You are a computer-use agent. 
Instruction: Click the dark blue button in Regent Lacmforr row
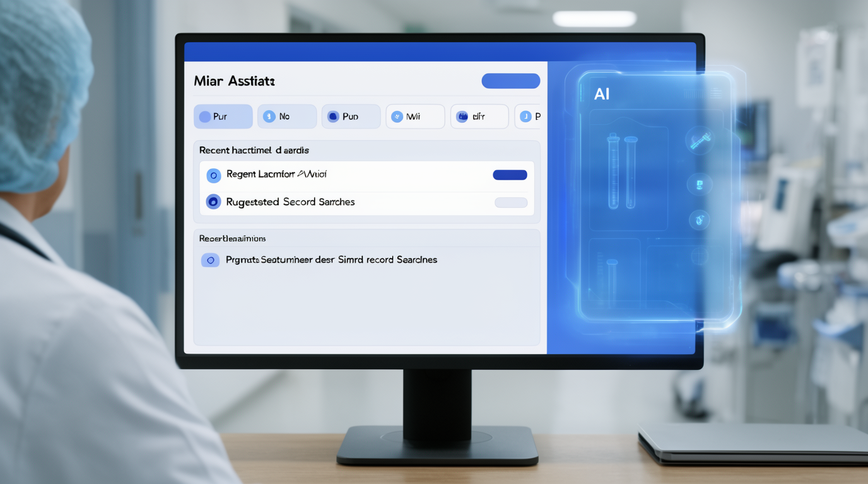(510, 175)
